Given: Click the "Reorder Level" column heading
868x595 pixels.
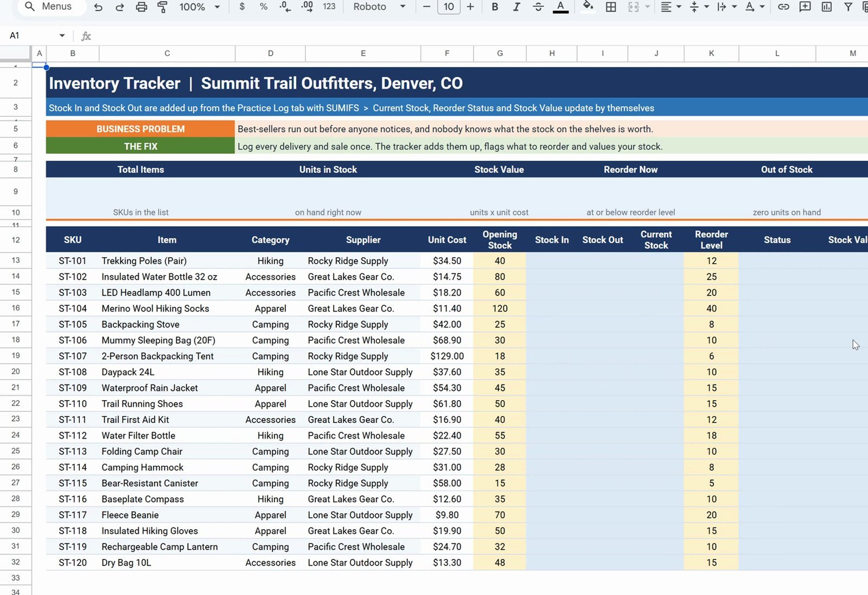Looking at the screenshot, I should pos(711,239).
